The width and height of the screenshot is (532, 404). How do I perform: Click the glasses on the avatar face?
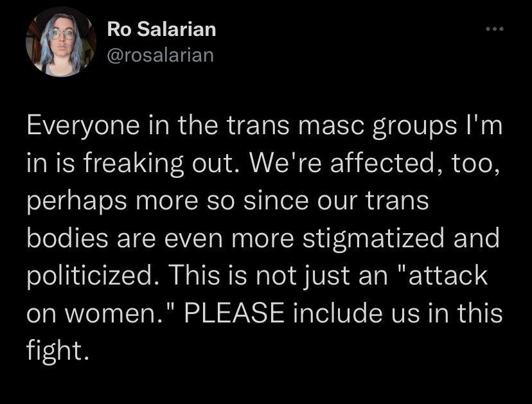tap(62, 34)
